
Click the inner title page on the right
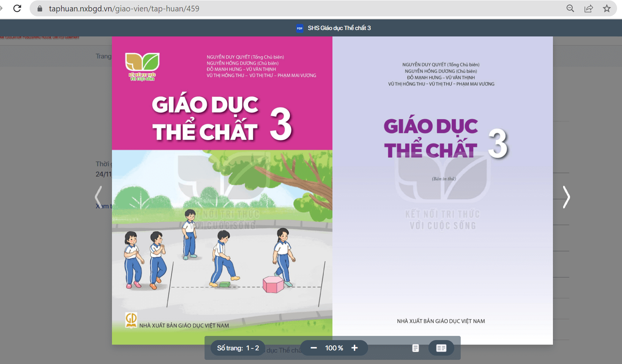coord(442,191)
